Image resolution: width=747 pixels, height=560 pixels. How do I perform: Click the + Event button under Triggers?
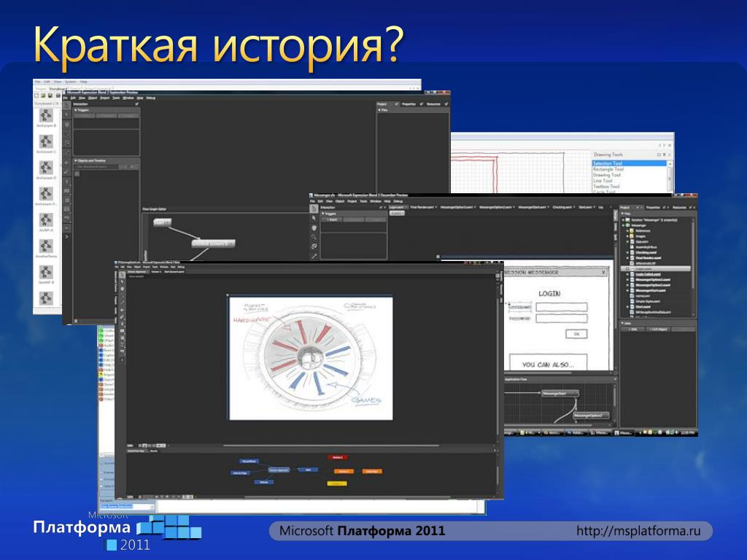click(x=332, y=219)
